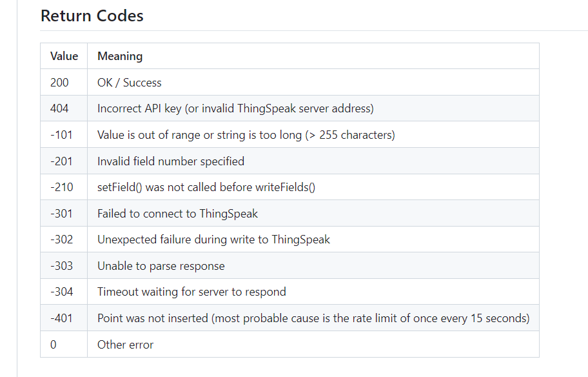The height and width of the screenshot is (377, 588).
Task: Click the Return Codes heading
Action: point(92,16)
